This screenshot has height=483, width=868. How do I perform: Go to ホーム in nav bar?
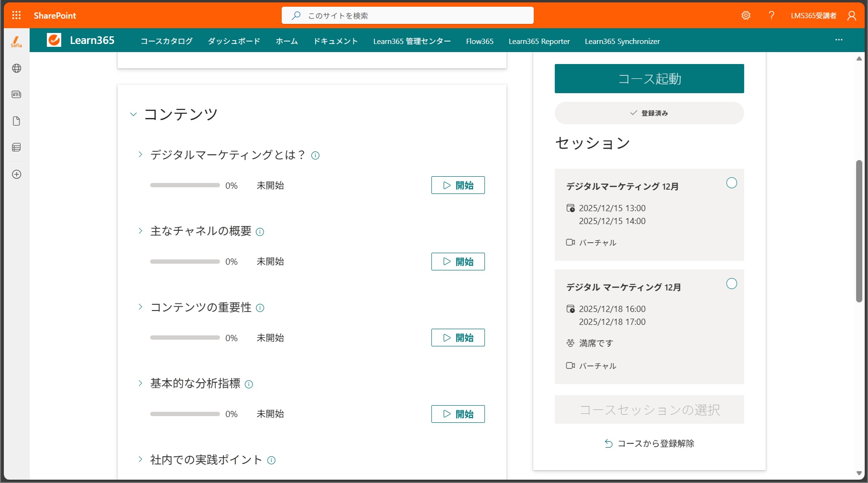click(x=286, y=41)
